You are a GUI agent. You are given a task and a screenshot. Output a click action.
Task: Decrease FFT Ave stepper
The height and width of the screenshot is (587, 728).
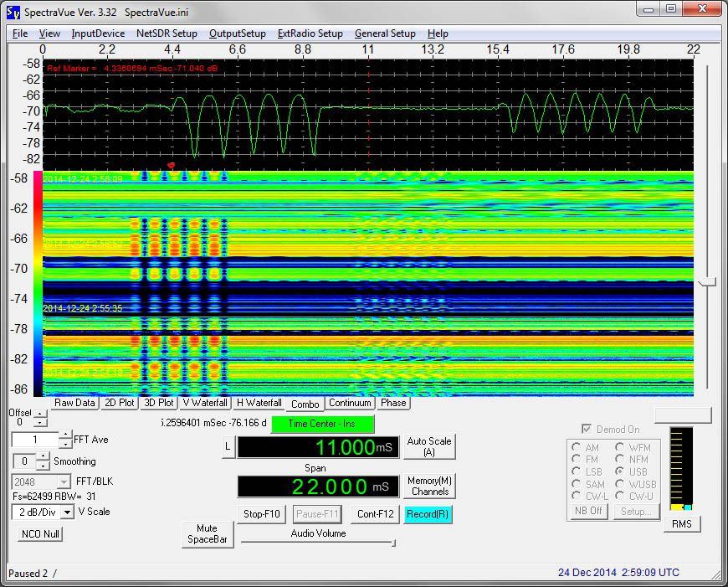point(65,444)
